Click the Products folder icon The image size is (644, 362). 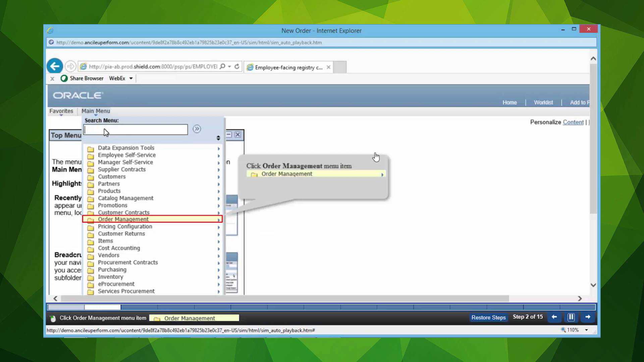click(90, 191)
